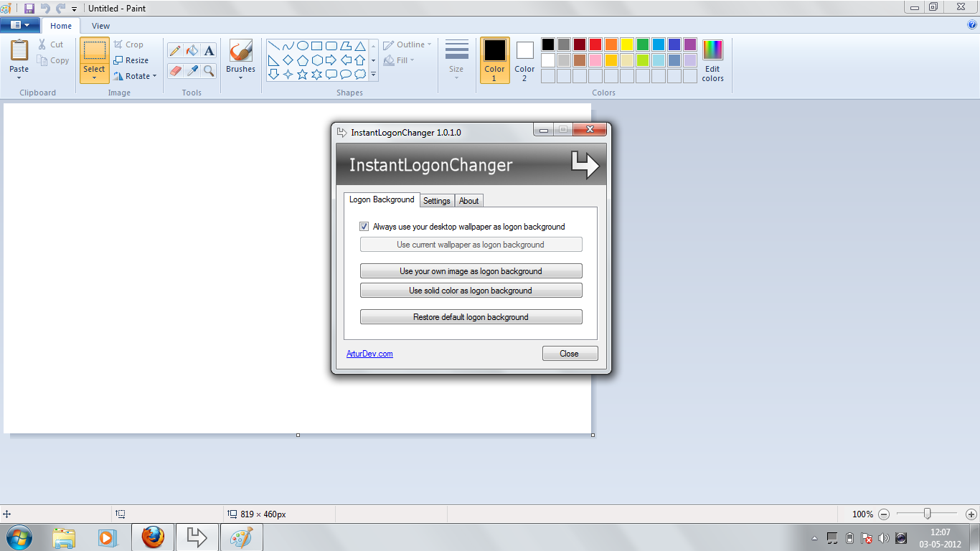The width and height of the screenshot is (980, 551).
Task: Activate Color 2 background selector
Action: 524,60
